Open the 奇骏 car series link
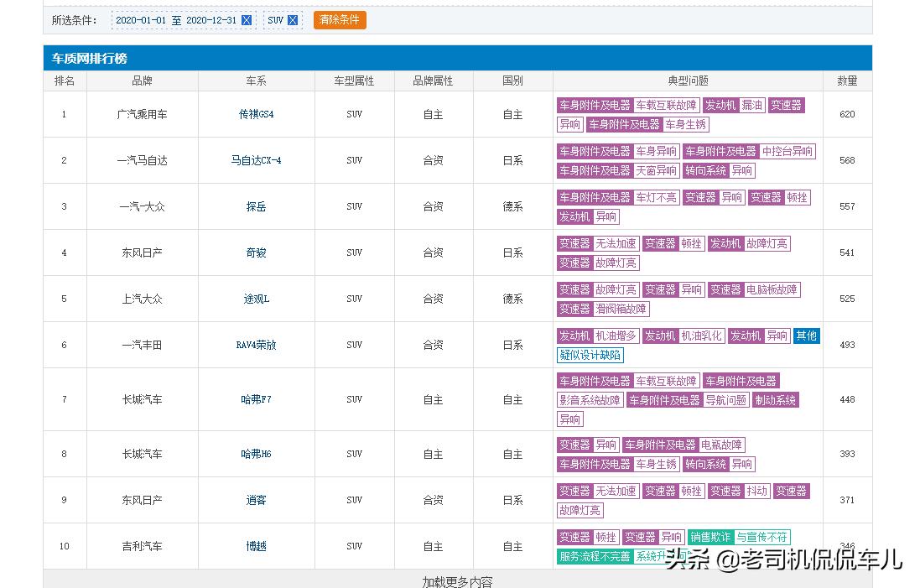This screenshot has height=588, width=920. coord(257,253)
